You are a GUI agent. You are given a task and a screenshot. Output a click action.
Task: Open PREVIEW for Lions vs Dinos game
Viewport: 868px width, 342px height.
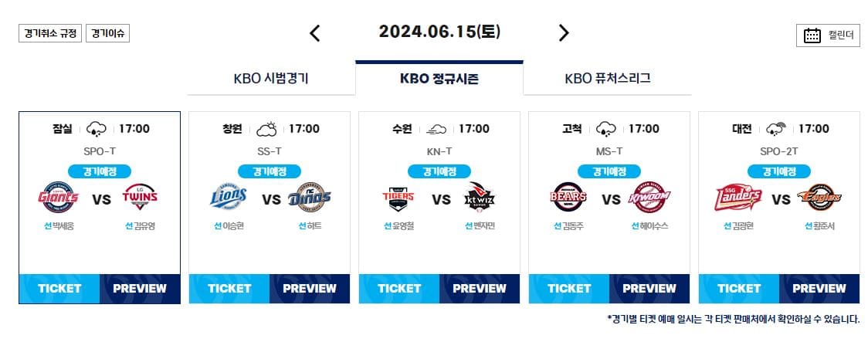pos(310,288)
